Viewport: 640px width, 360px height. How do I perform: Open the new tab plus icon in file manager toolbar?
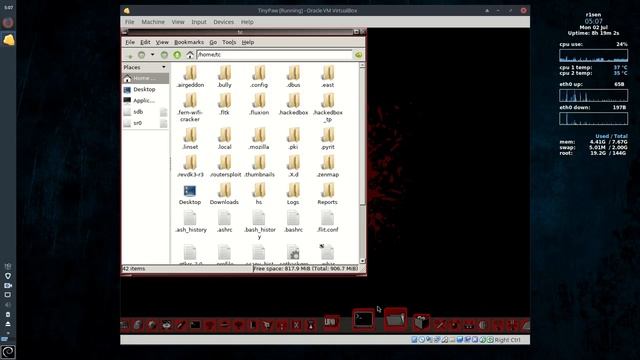click(130, 55)
